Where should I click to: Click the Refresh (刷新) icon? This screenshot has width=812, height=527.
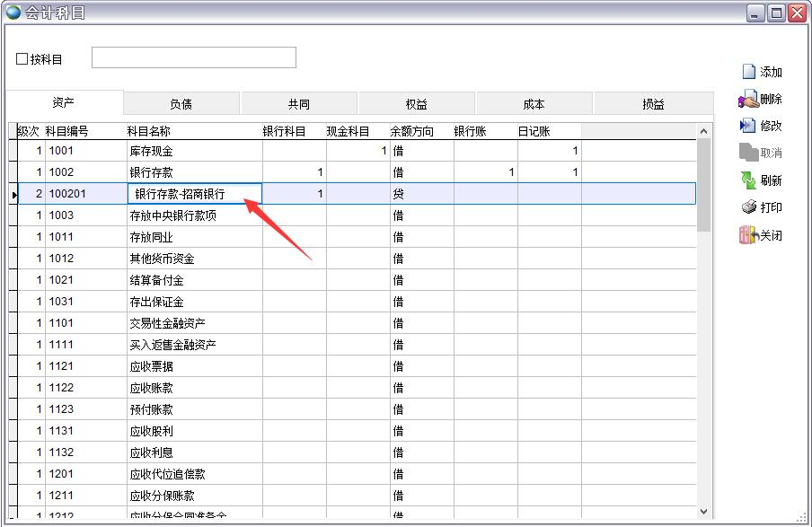(x=748, y=180)
